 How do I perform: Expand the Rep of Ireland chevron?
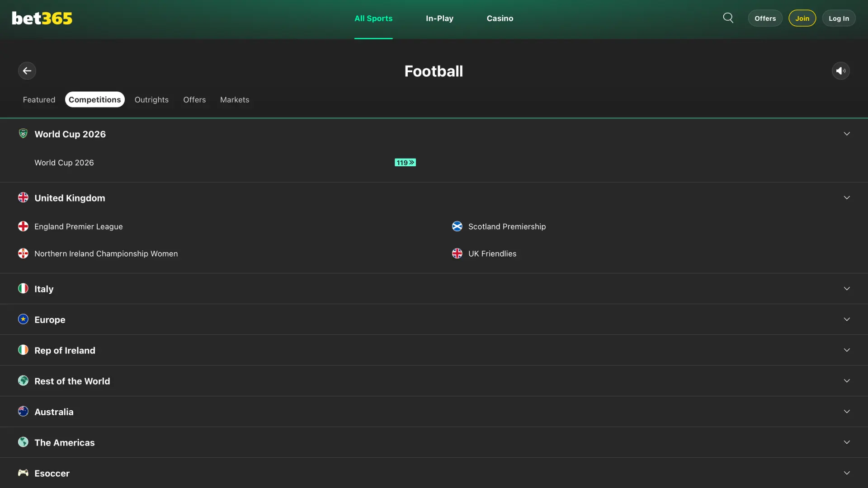[x=847, y=350]
